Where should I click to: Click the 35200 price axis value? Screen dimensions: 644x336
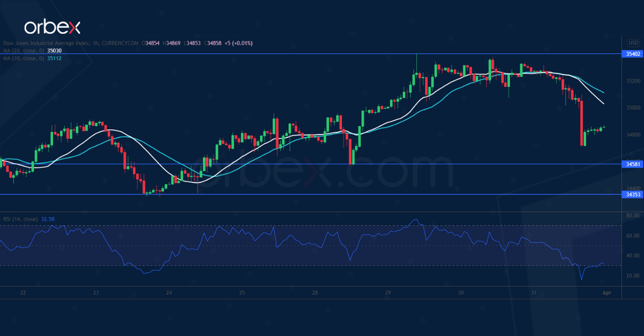tap(633, 81)
